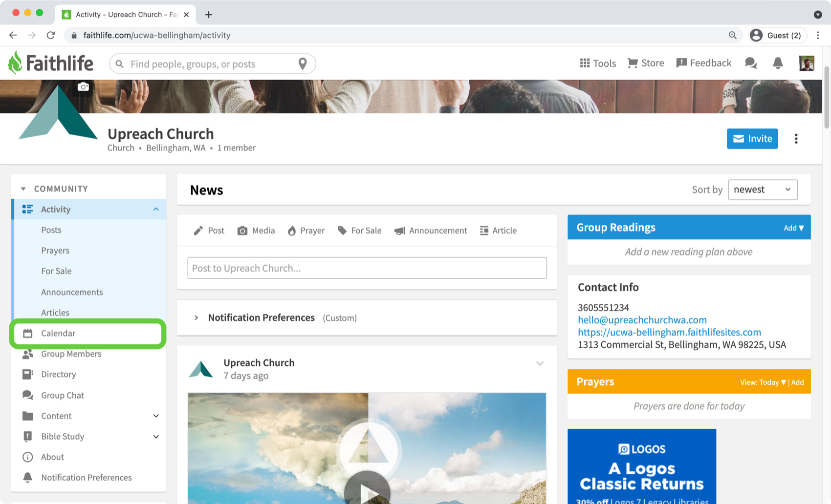Screen dimensions: 831x504
Task: Open Bible Study in the sidebar
Action: (x=63, y=436)
